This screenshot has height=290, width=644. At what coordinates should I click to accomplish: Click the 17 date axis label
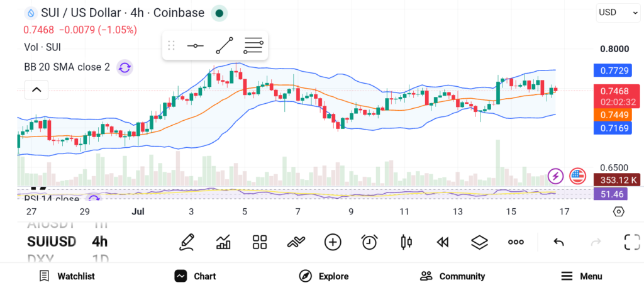coord(564,211)
